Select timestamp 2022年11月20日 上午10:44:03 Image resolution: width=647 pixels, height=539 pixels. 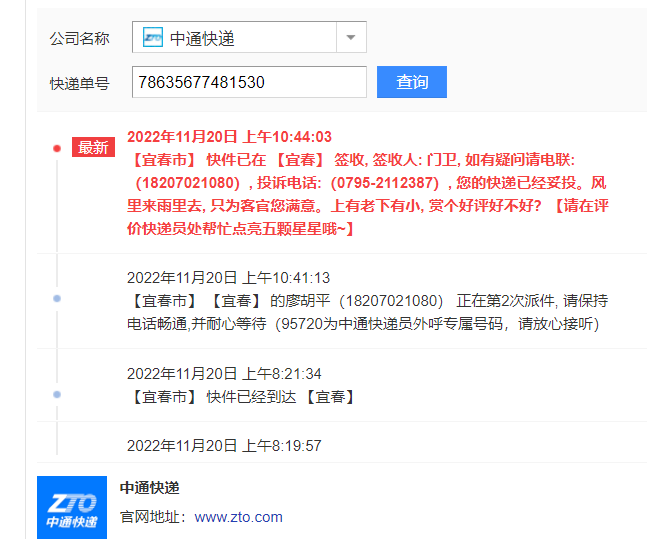[229, 137]
